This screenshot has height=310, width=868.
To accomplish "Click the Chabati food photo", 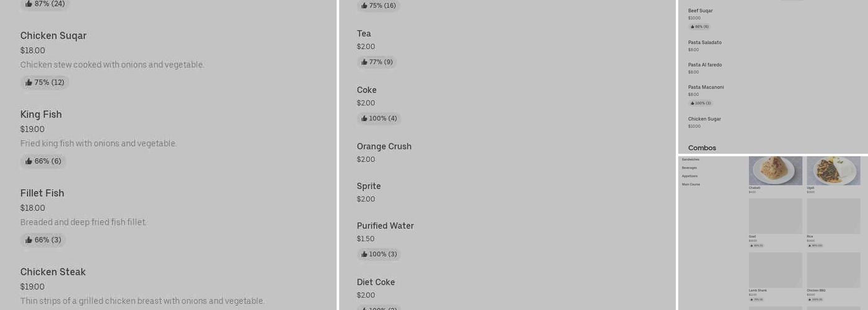I will (x=775, y=170).
